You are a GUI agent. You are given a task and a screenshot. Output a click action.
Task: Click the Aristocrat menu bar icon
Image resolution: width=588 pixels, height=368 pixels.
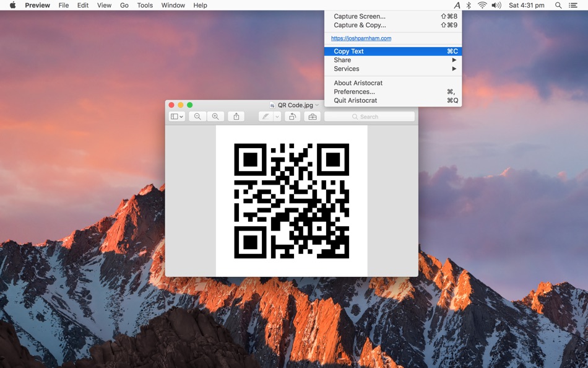click(457, 5)
